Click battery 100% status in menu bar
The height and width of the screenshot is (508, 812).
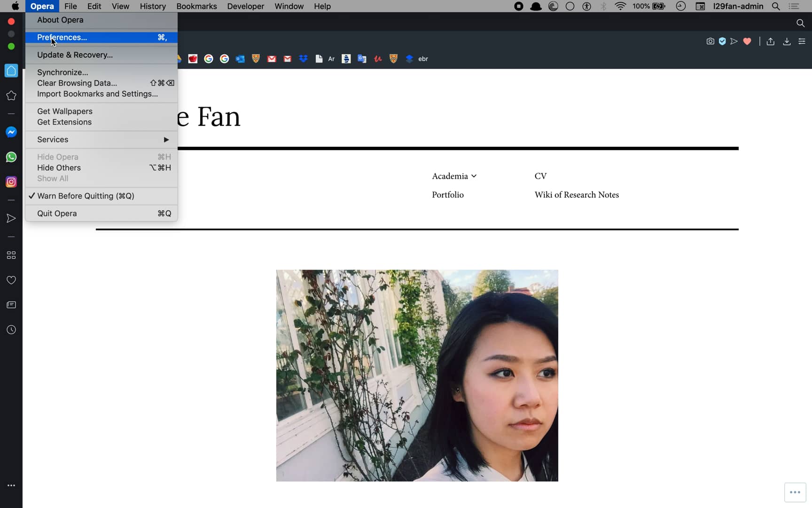point(649,6)
